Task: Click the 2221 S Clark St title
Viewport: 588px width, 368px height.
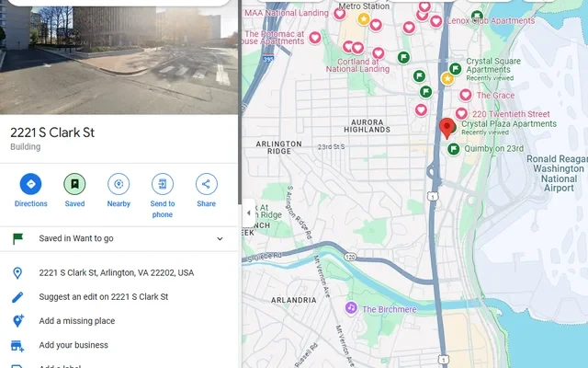Action: pos(52,132)
